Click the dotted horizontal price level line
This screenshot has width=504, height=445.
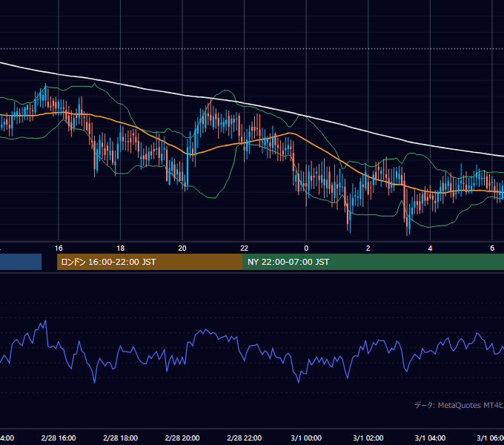[252, 49]
